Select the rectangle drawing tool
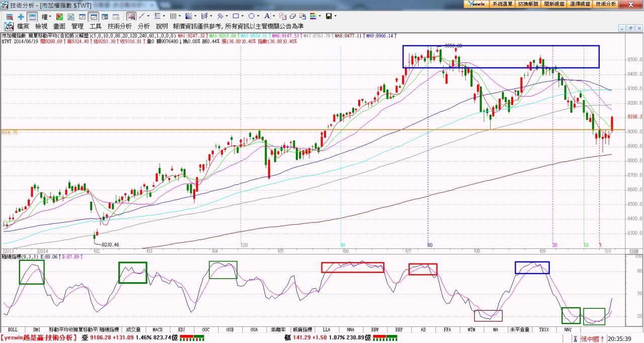644x343 pixels. coord(235,16)
